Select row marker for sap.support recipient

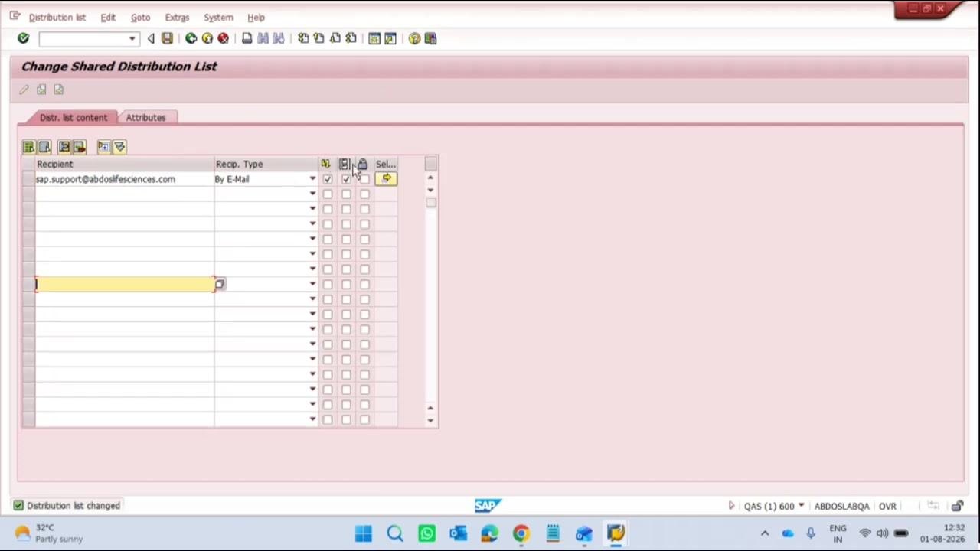coord(28,179)
